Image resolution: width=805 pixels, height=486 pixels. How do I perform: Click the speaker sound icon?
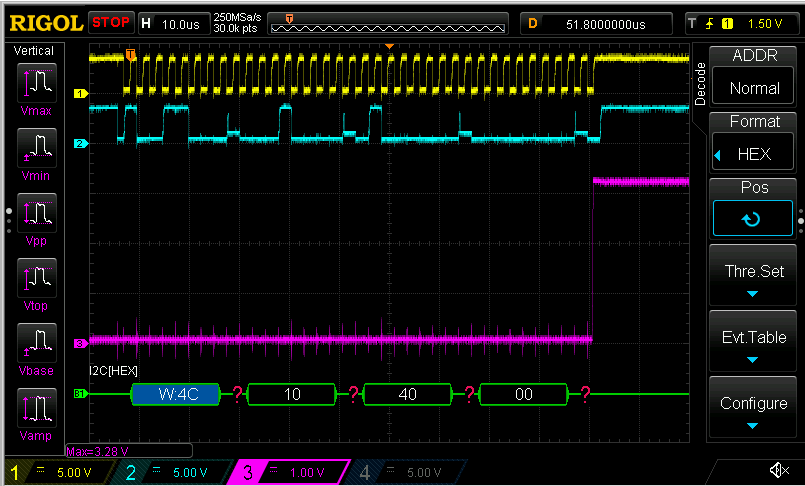pyautogui.click(x=779, y=470)
